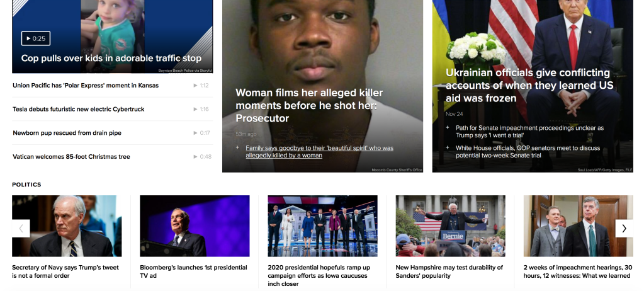The height and width of the screenshot is (291, 644).
Task: Click play icon next to Tesla Cybertruck video
Action: point(196,109)
